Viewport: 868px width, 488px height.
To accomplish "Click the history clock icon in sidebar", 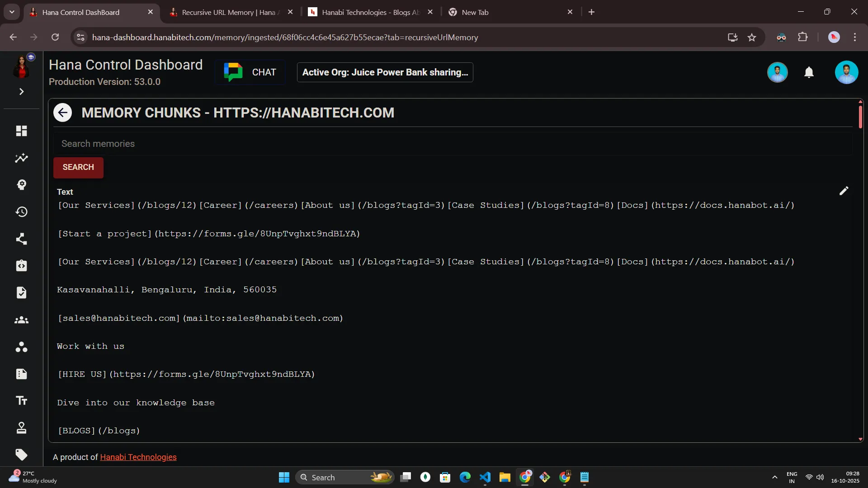I will click(x=21, y=212).
